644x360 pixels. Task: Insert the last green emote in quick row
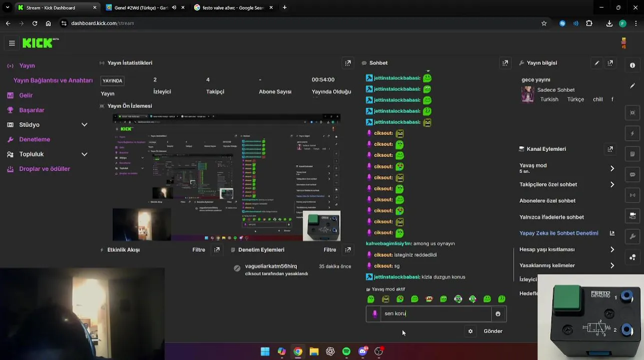(x=501, y=299)
